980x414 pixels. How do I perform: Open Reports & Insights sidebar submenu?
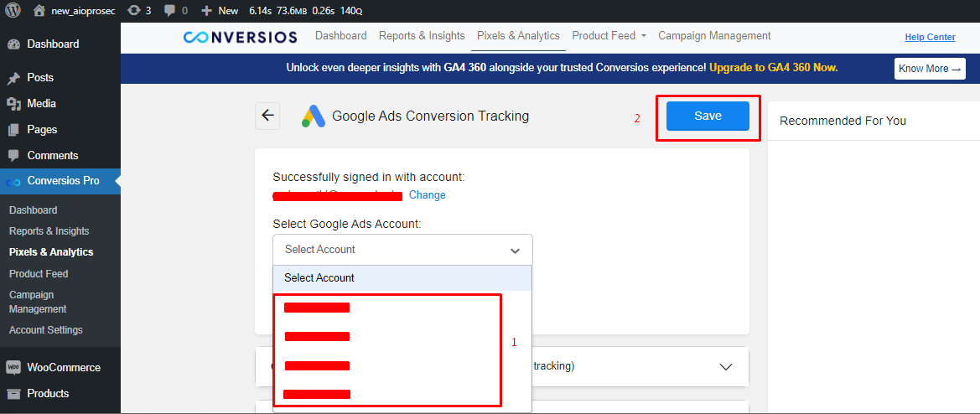pyautogui.click(x=49, y=231)
